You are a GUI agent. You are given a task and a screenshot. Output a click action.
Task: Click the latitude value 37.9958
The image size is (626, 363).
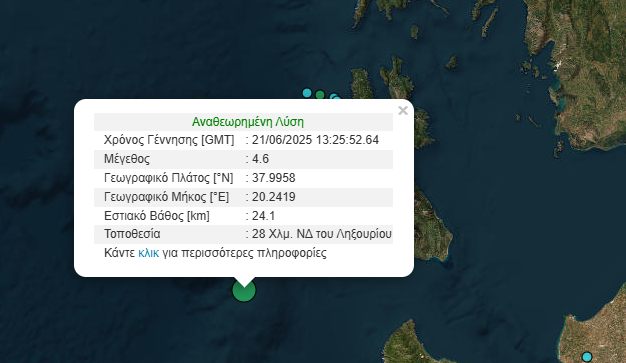273,178
